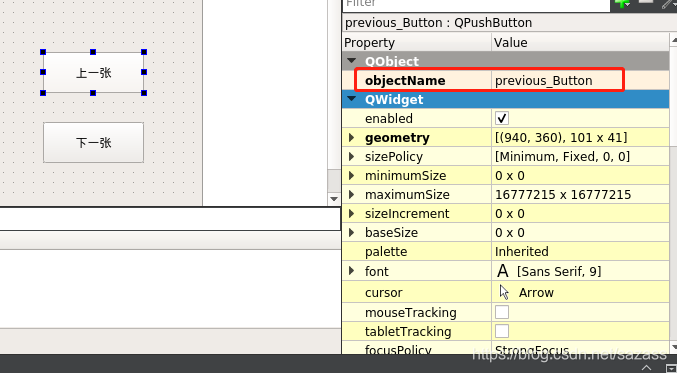Select the focusPolicy property row
Viewport: 677px width, 373px height.
point(506,348)
